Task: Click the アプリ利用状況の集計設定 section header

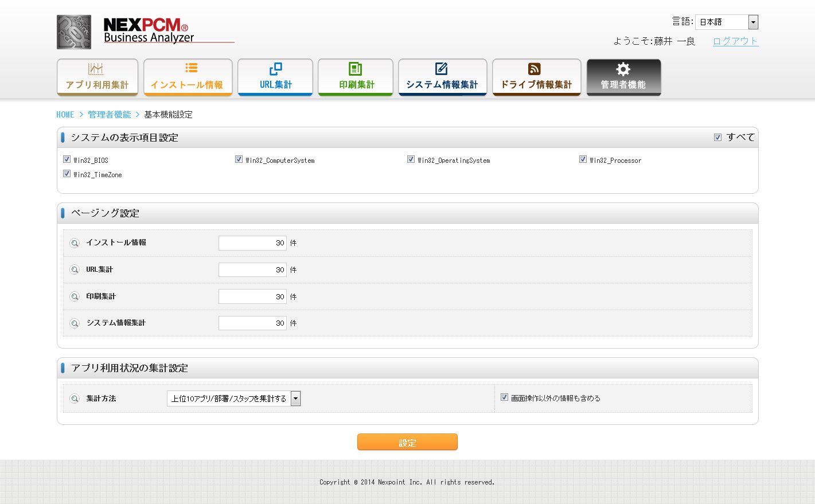Action: [x=408, y=368]
